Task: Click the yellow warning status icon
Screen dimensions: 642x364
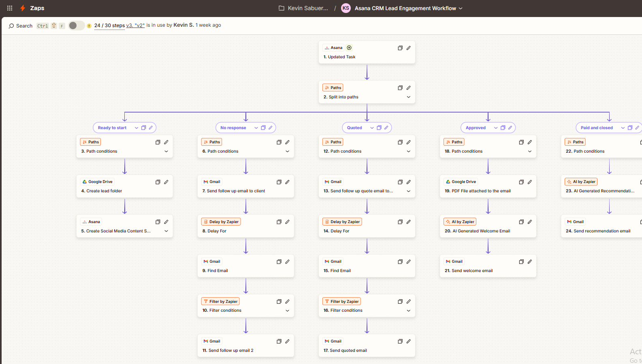Action: 89,26
